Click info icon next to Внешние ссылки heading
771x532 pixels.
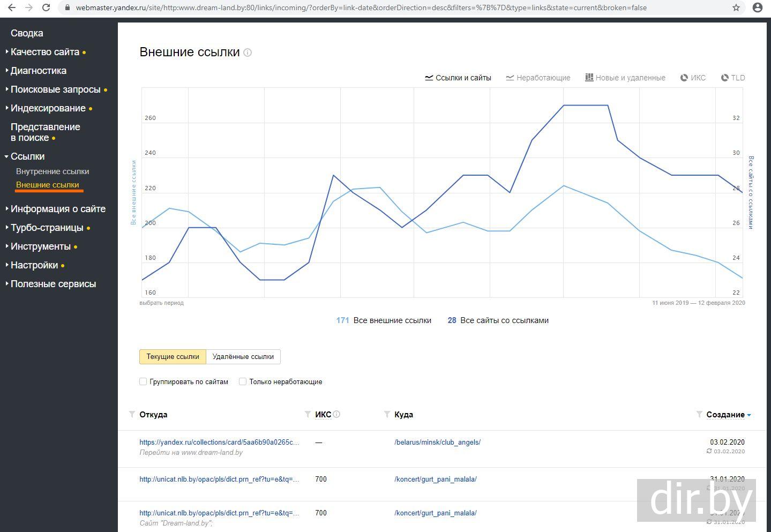coord(248,53)
